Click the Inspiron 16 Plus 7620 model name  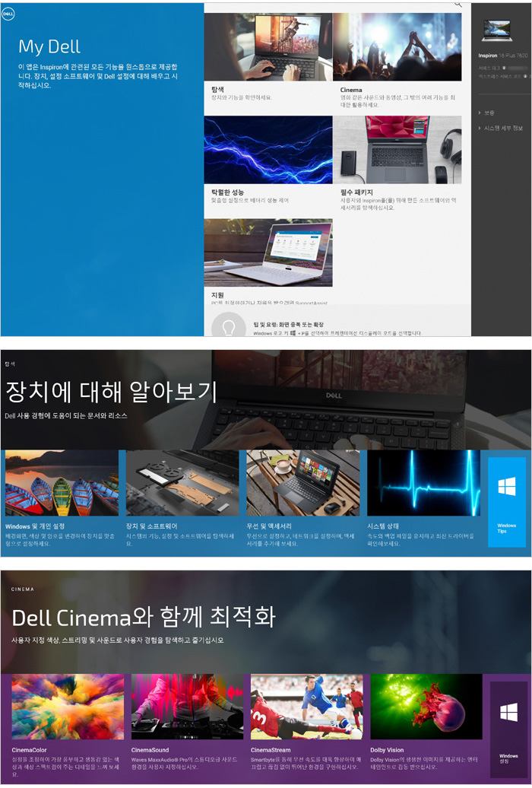click(503, 56)
